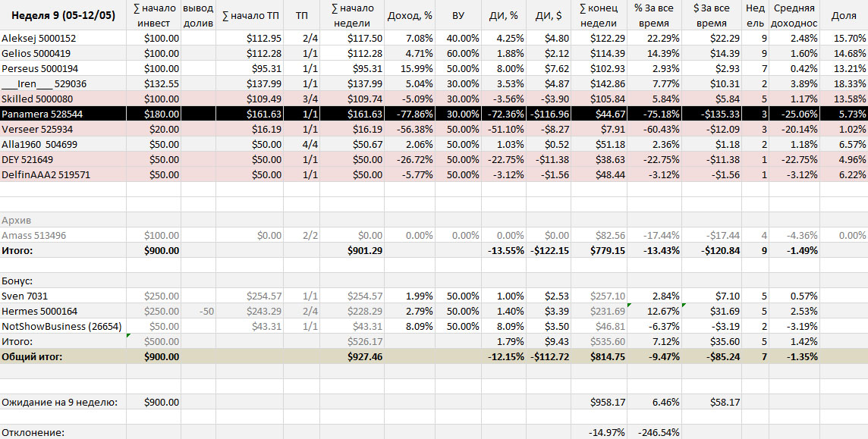Click the 'Средняя доходнос' column header
This screenshot has height=439, width=868.
click(794, 15)
